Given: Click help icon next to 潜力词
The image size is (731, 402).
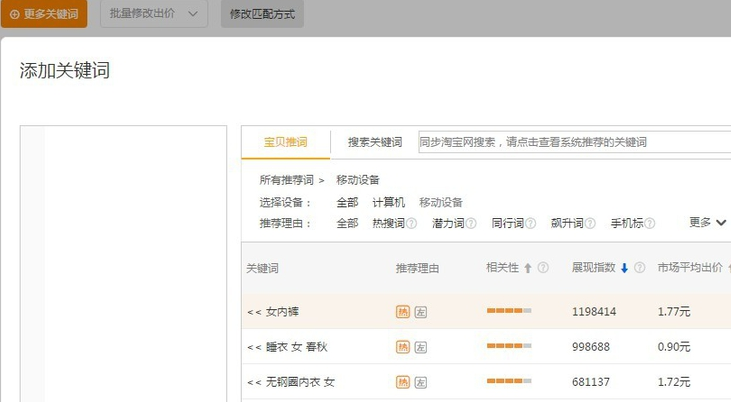Looking at the screenshot, I should [x=471, y=223].
